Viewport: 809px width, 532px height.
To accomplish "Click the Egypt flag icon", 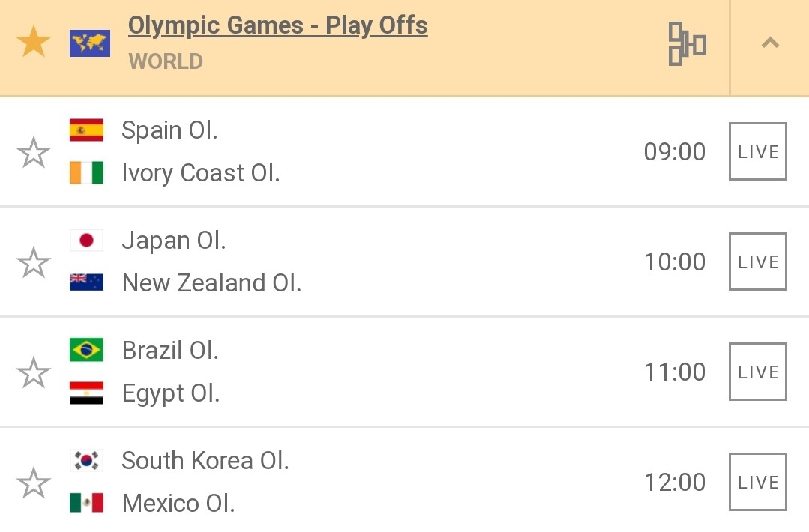I will (87, 393).
